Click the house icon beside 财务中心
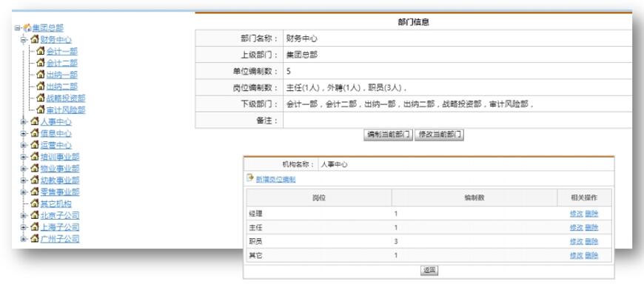 [35, 39]
